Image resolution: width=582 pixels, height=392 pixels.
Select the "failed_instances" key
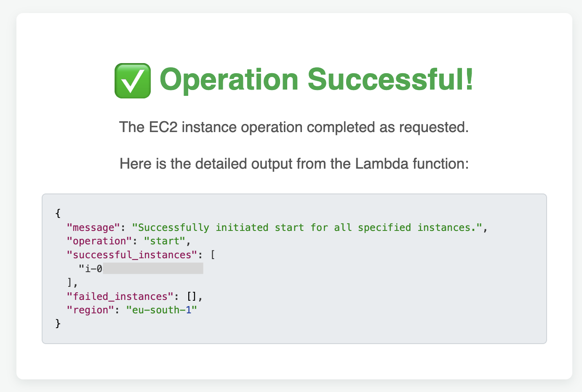(x=120, y=297)
